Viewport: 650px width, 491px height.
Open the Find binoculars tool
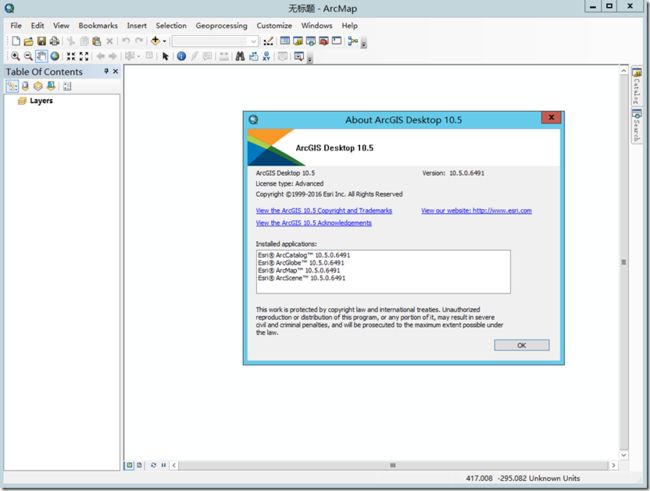[x=240, y=56]
